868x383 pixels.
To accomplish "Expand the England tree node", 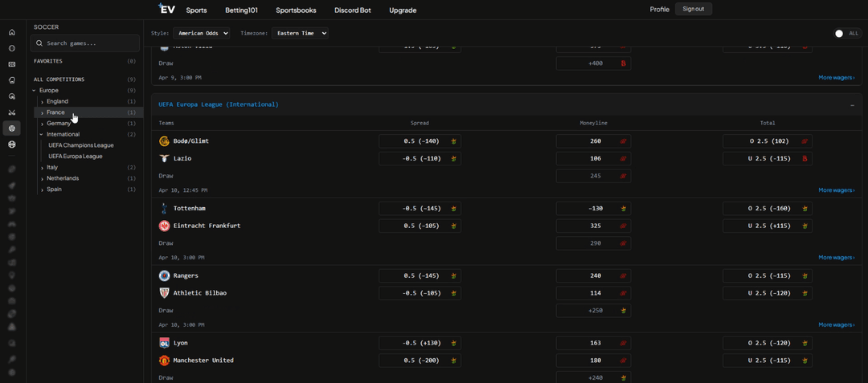I will (43, 101).
